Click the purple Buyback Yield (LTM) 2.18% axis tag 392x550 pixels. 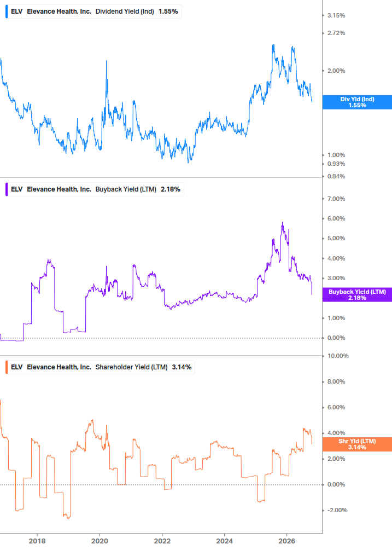[x=358, y=294]
